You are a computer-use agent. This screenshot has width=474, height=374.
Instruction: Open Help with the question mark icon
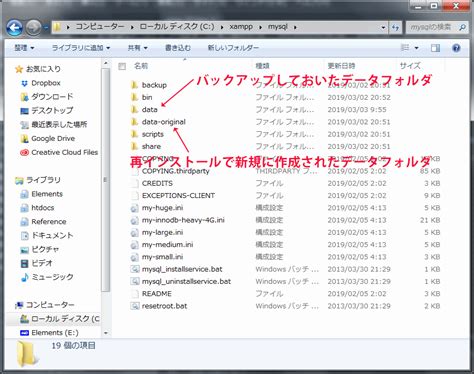(x=456, y=48)
